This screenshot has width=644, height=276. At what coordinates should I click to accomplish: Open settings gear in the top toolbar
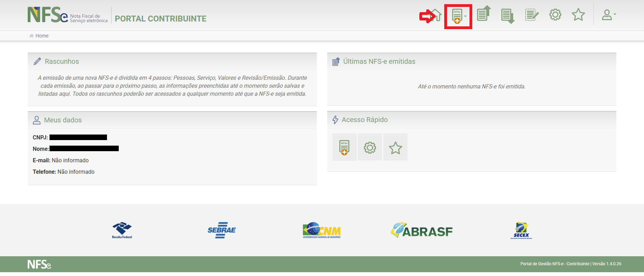[555, 15]
